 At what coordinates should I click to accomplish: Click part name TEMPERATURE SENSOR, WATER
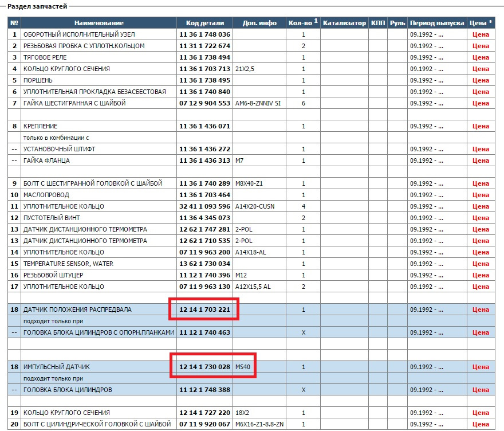(68, 264)
